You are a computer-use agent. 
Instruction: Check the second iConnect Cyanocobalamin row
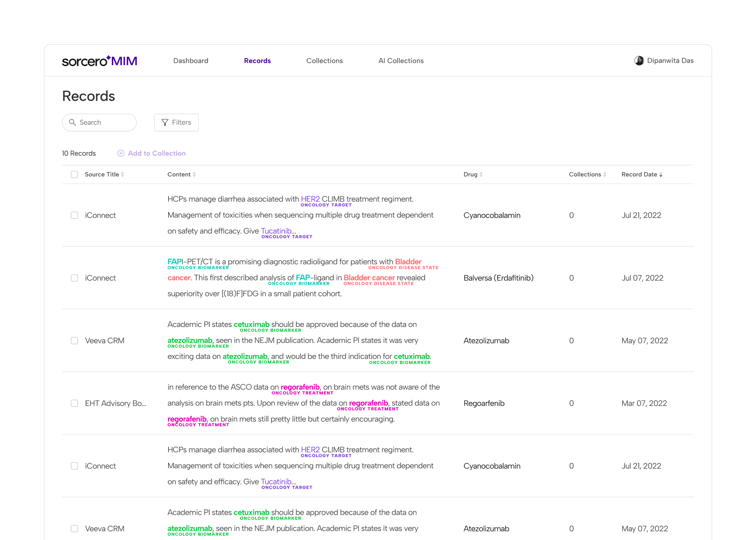[75, 466]
